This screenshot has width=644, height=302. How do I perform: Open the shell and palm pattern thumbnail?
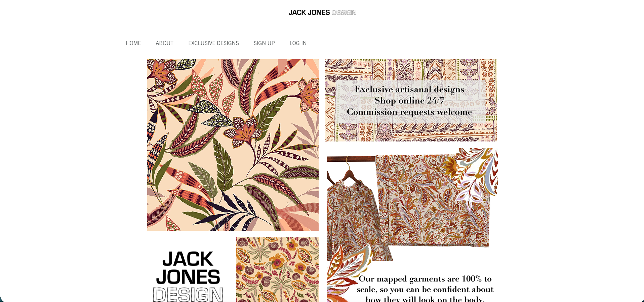277,270
